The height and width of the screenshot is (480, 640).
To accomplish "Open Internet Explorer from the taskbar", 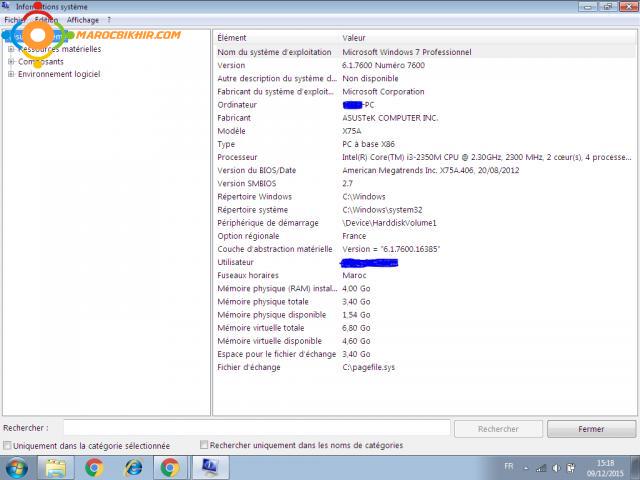I will pyautogui.click(x=133, y=468).
